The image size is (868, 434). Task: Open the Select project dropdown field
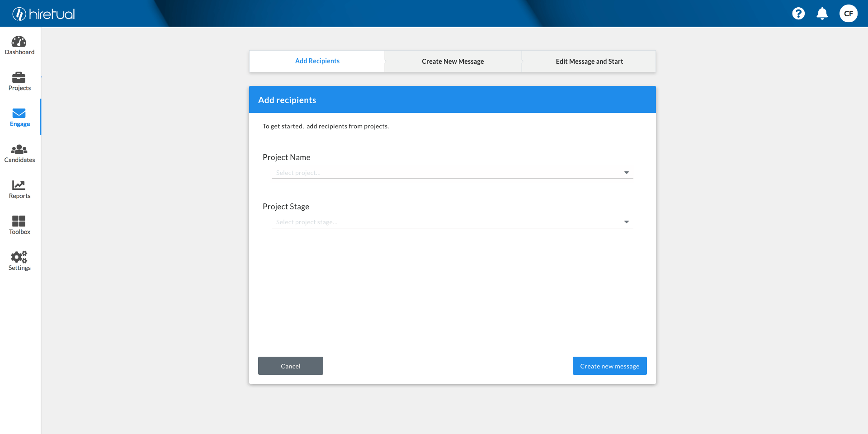click(x=452, y=173)
